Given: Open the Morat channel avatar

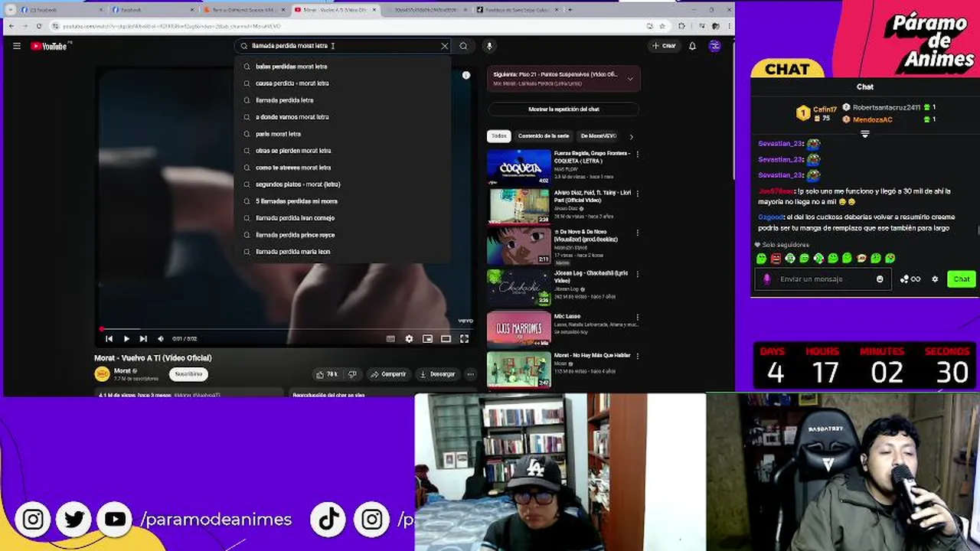Looking at the screenshot, I should 102,374.
